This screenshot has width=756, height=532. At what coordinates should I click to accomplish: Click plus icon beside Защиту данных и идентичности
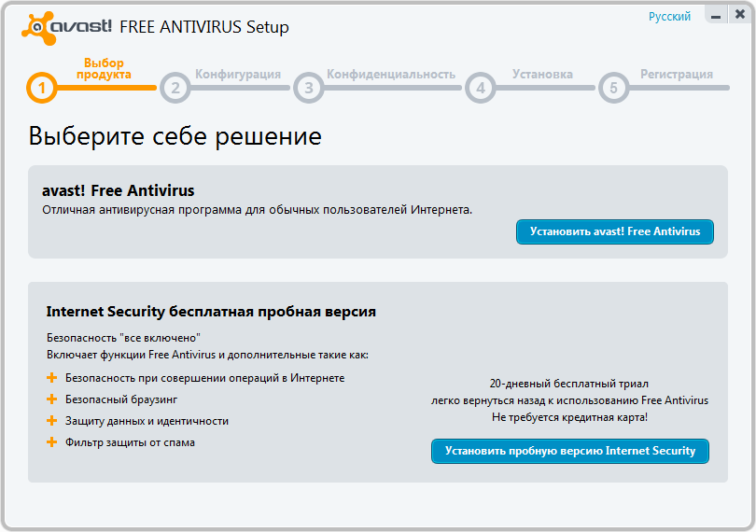(52, 421)
